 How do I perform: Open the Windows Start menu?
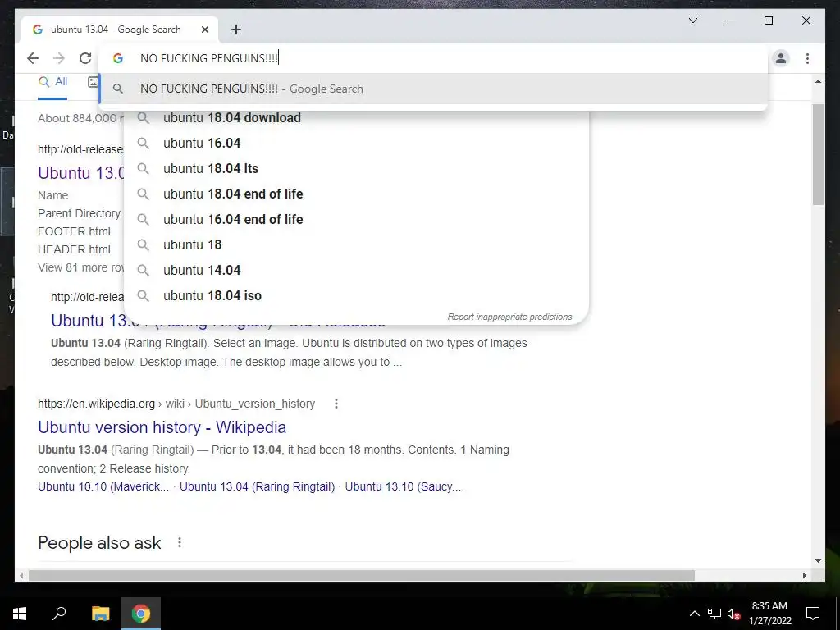(x=20, y=614)
